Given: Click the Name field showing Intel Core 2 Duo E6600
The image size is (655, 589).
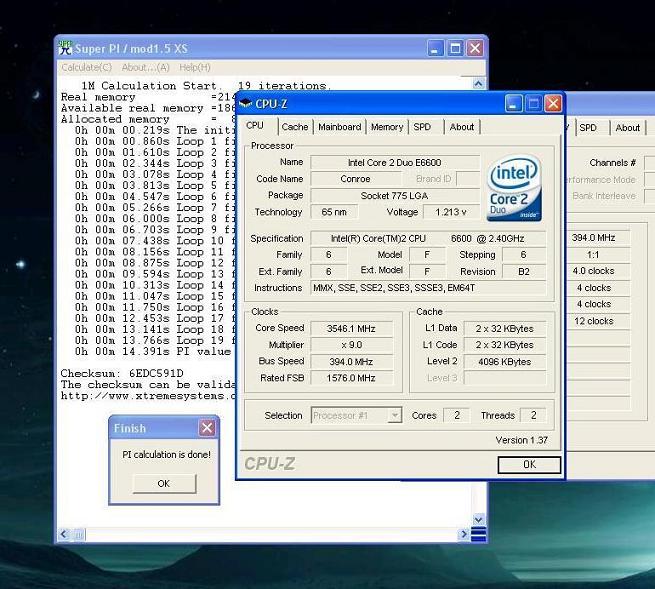Looking at the screenshot, I should click(394, 162).
